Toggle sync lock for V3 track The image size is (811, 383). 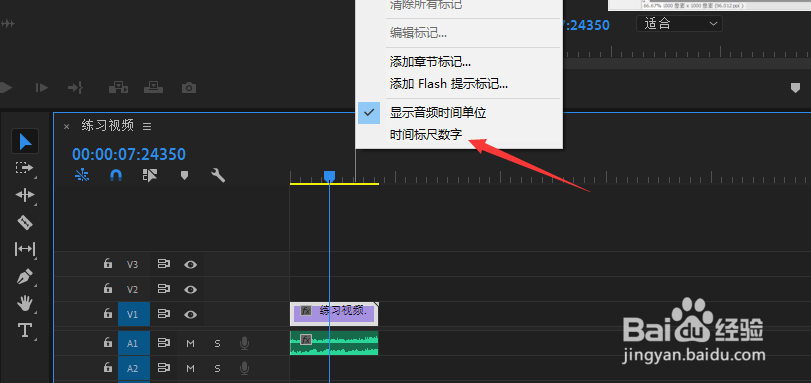coord(164,264)
